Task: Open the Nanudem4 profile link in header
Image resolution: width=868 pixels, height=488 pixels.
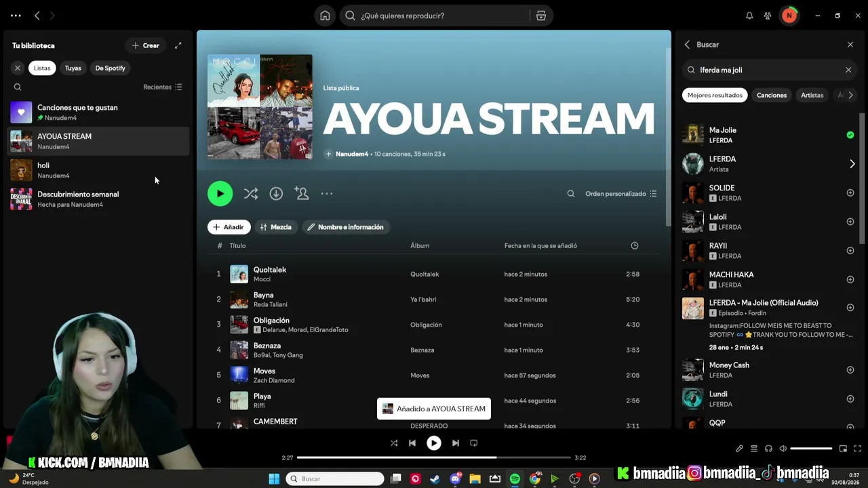Action: [352, 154]
